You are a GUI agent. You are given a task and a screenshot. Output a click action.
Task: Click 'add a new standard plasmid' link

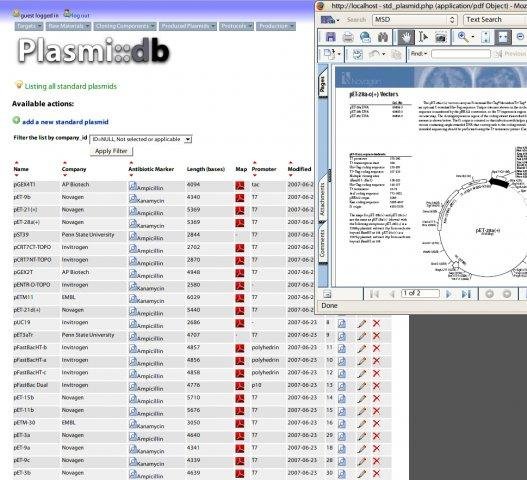[x=65, y=122]
